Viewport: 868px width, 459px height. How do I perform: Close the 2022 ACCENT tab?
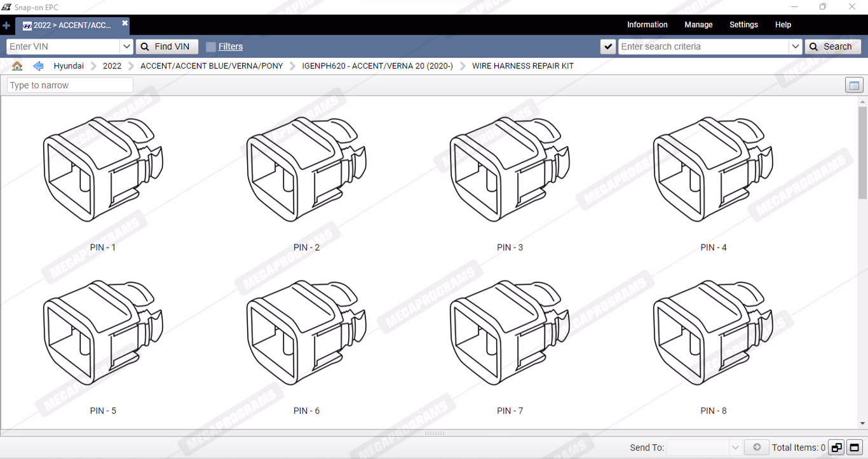125,23
